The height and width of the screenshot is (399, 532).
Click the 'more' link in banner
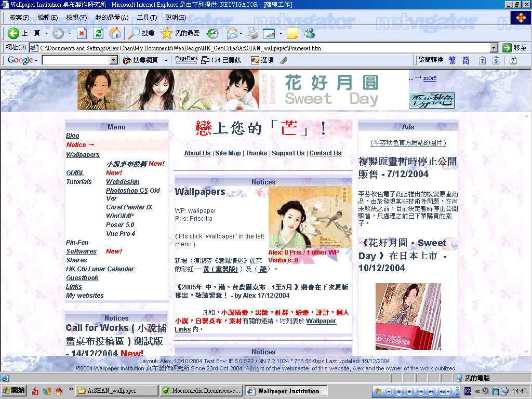[x=430, y=78]
